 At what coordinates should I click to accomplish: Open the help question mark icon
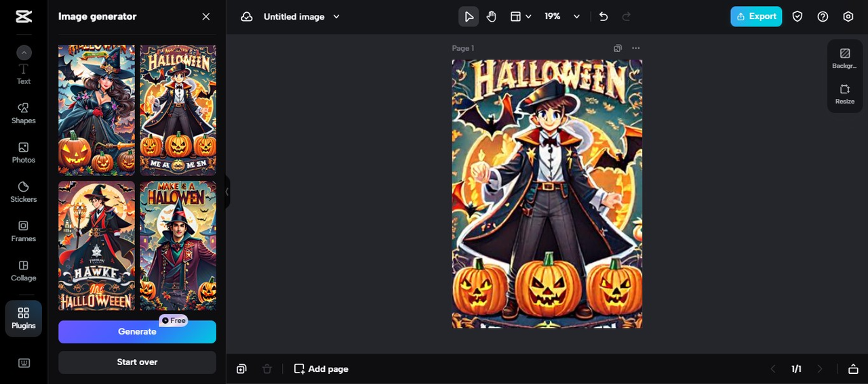coord(823,16)
